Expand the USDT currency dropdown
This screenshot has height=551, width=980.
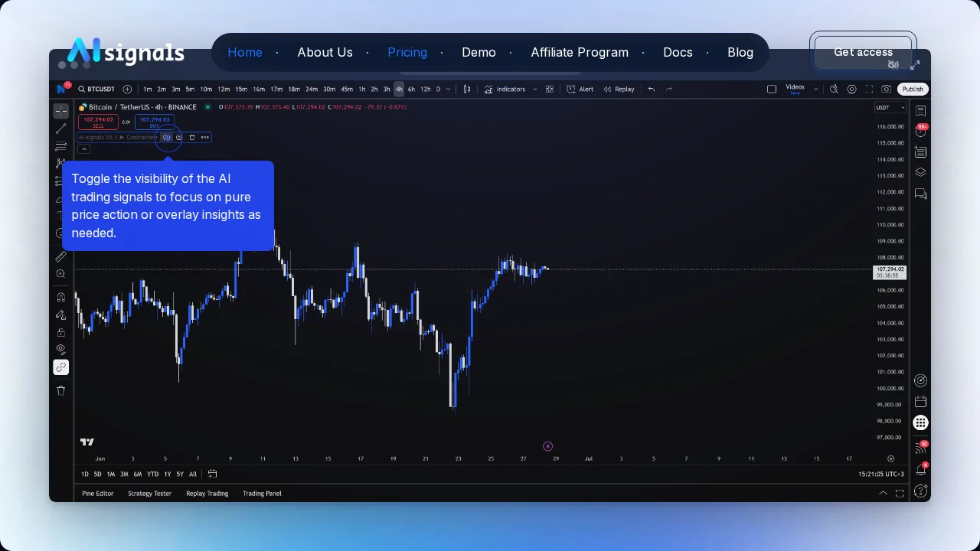[x=890, y=107]
